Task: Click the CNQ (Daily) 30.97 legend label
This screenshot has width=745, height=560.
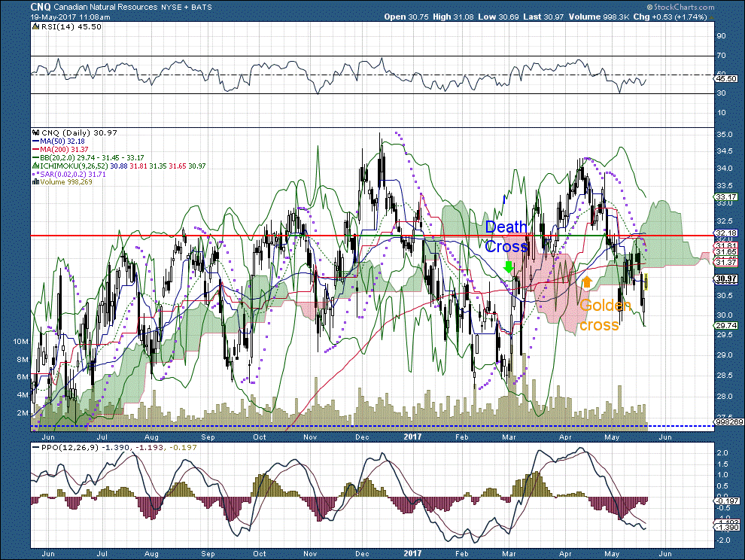Action: click(79, 133)
